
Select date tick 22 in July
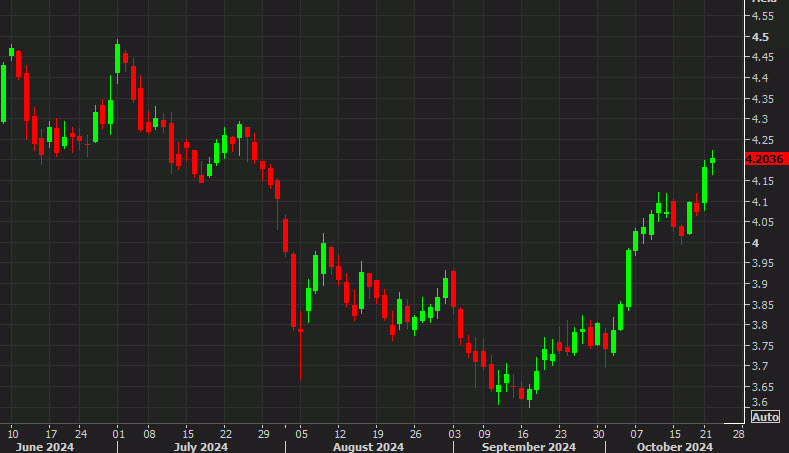point(225,434)
